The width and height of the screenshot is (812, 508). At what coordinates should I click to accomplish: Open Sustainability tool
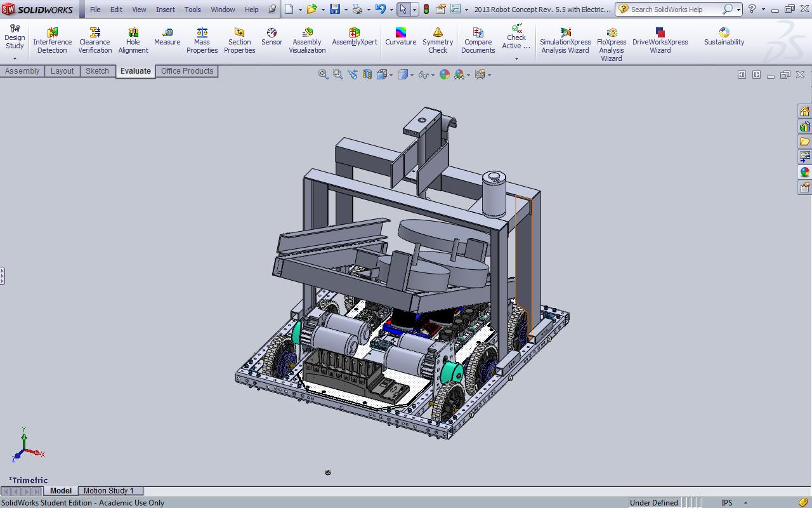tap(724, 37)
